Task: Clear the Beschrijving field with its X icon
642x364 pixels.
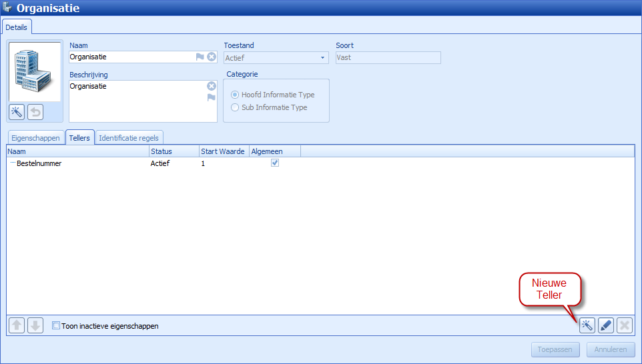Action: 212,86
